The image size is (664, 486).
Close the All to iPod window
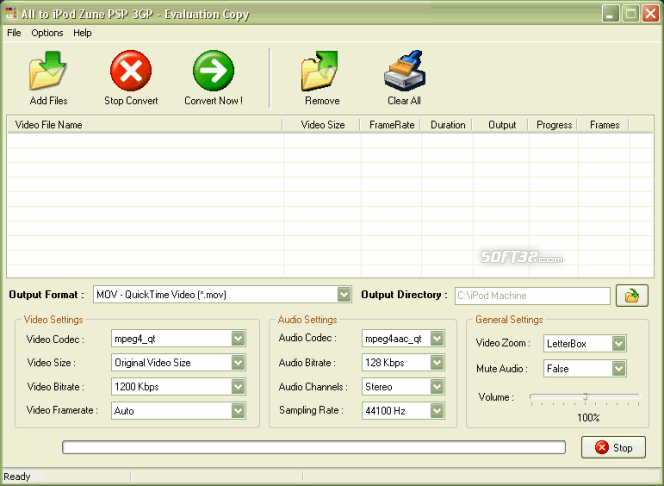tap(650, 13)
